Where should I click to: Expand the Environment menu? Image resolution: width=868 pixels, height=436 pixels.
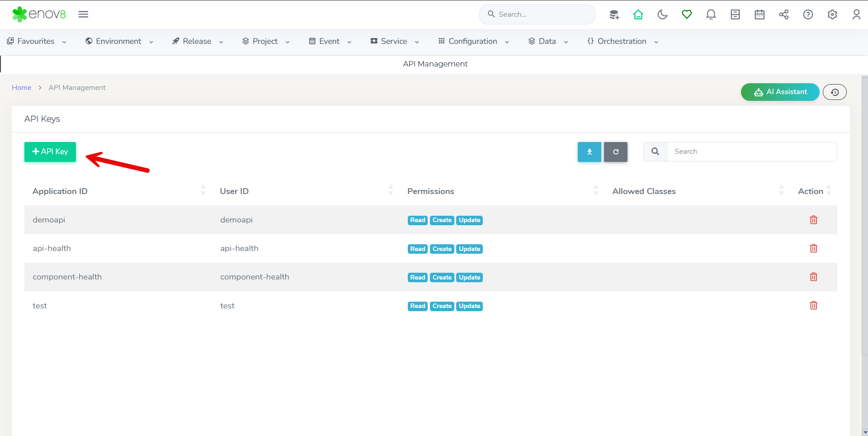pos(119,42)
